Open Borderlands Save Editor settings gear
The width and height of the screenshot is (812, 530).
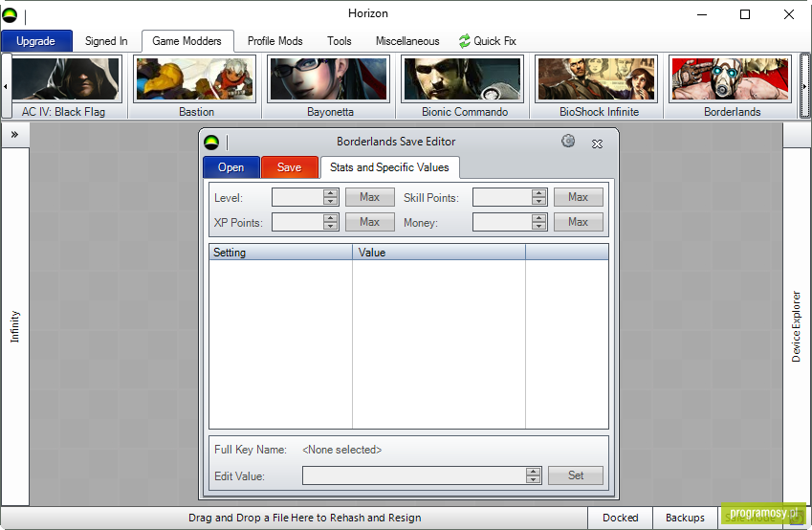point(568,141)
